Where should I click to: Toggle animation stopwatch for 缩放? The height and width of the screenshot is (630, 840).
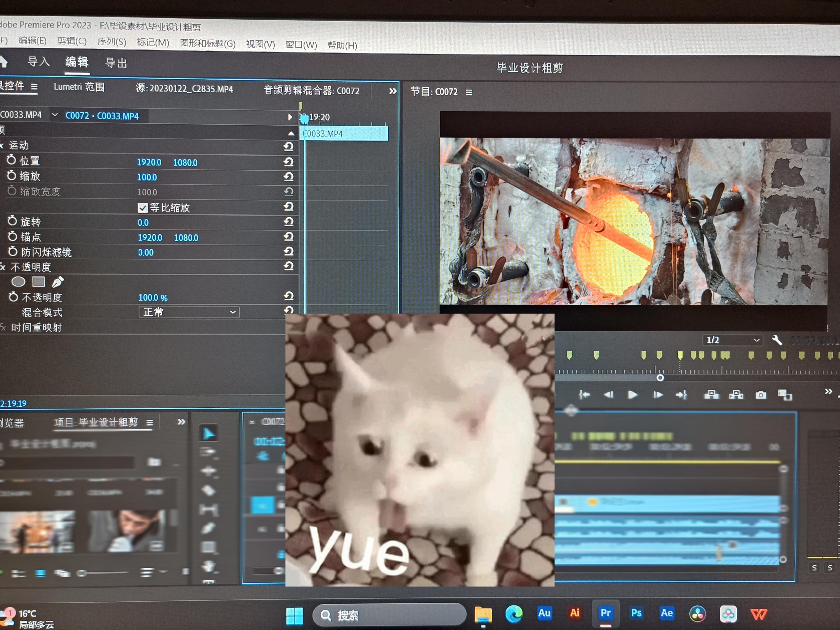click(x=12, y=175)
